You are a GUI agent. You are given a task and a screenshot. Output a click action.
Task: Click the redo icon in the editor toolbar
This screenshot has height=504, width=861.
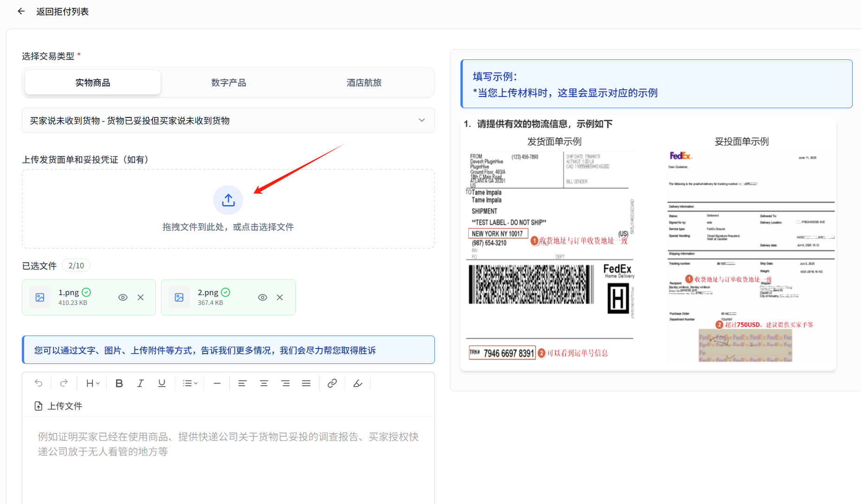pyautogui.click(x=64, y=383)
